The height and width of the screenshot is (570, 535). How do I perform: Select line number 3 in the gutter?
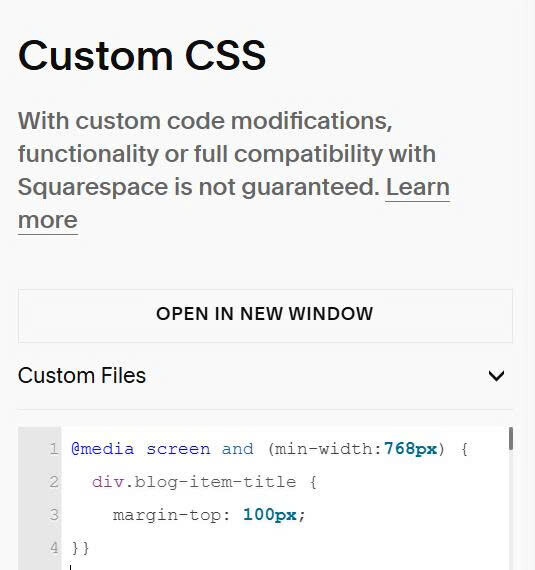[54, 515]
